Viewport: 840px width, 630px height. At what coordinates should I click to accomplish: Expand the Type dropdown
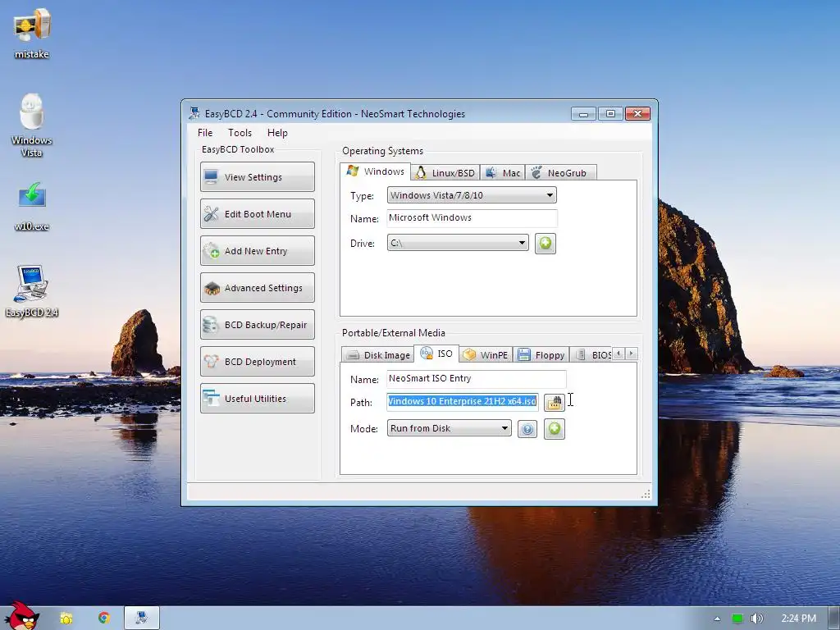[x=472, y=195]
